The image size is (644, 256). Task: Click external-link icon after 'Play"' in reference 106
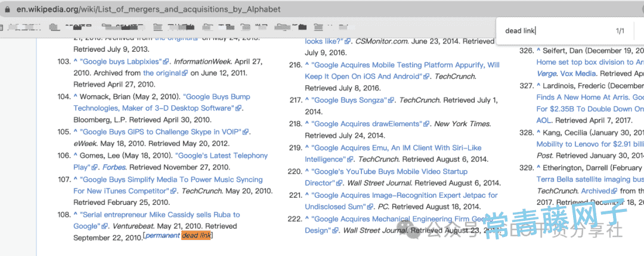point(94,168)
